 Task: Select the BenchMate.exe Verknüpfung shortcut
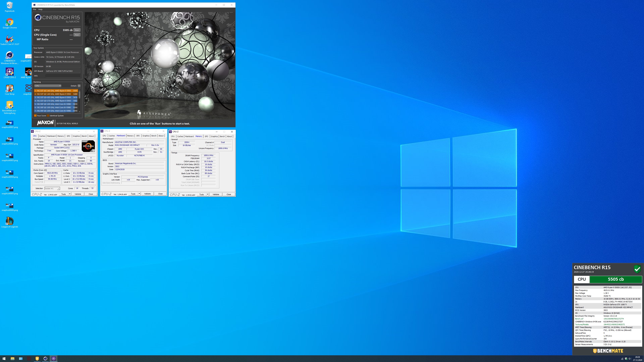point(10,107)
